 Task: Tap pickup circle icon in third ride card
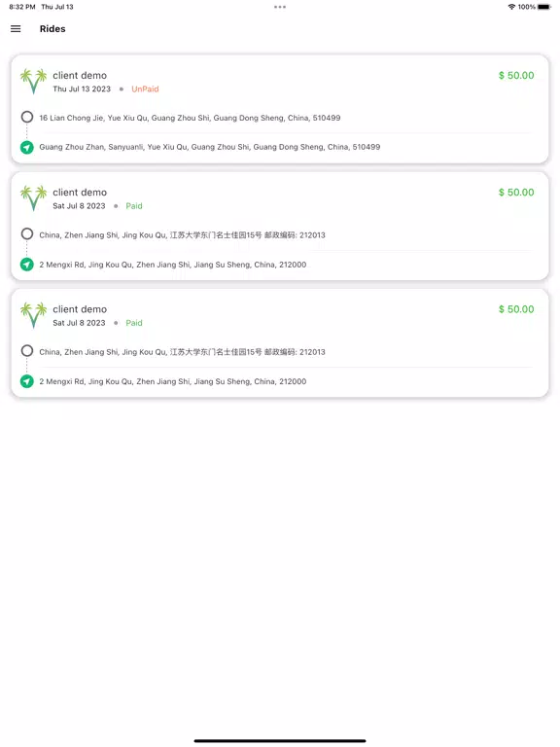coord(27,351)
